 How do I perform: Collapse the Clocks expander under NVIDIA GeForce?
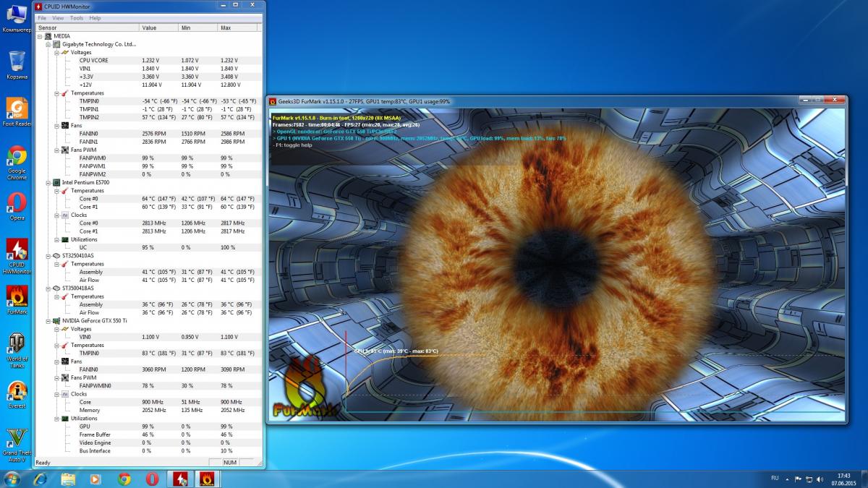pos(56,394)
